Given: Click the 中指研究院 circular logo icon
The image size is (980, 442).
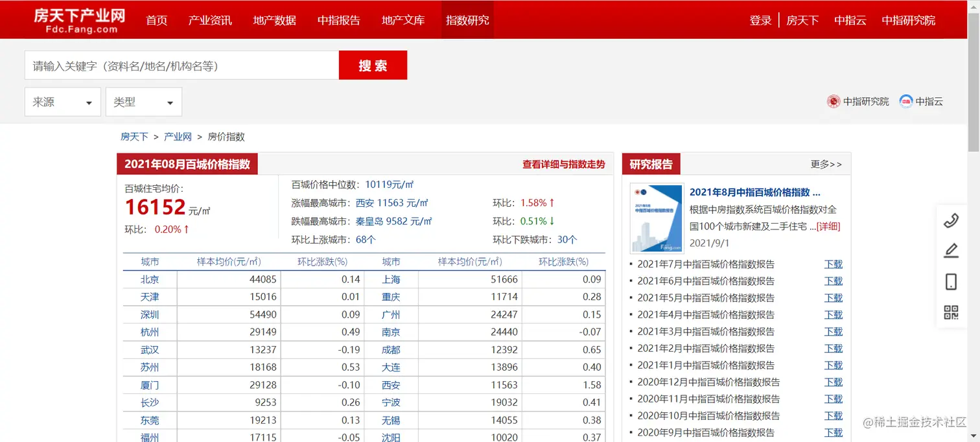Looking at the screenshot, I should pos(834,101).
